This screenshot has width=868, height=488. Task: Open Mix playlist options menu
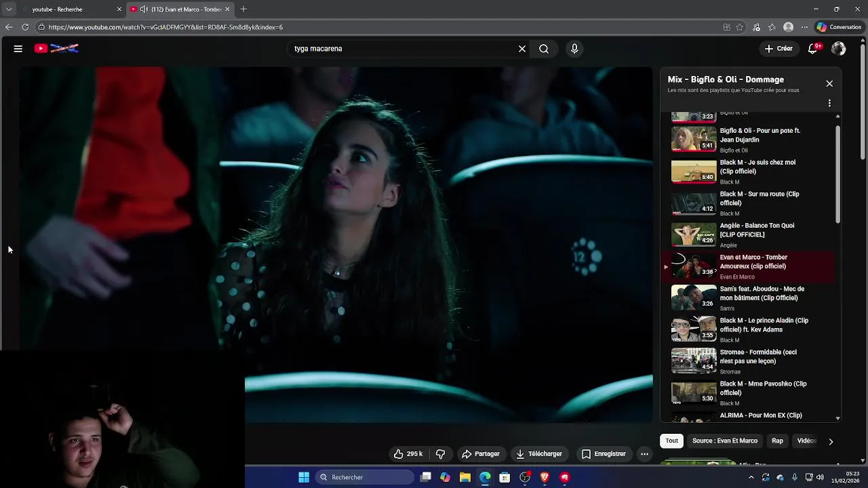pyautogui.click(x=829, y=104)
